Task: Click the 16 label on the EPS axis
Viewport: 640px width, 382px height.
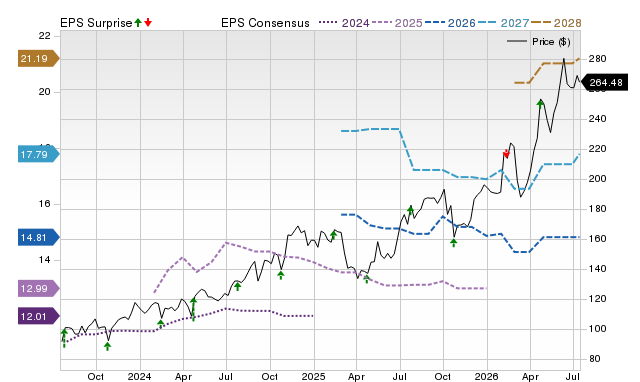Action: click(44, 204)
